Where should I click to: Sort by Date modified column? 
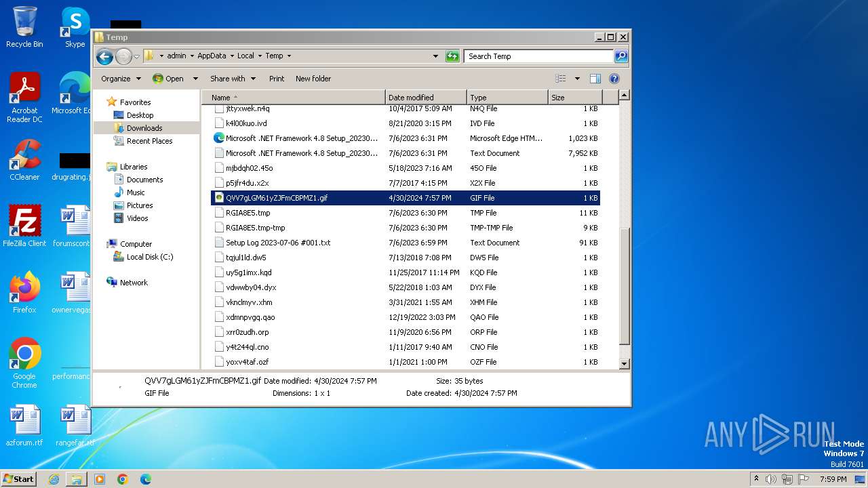(x=426, y=98)
